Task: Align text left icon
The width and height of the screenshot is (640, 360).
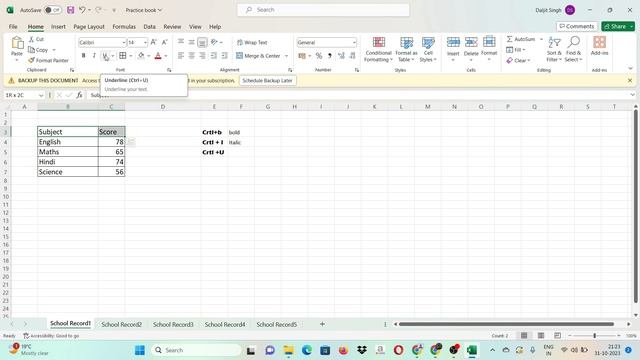Action: pyautogui.click(x=181, y=56)
